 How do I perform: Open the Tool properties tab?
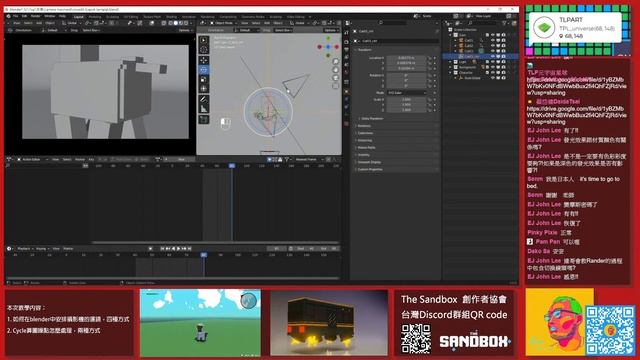(x=347, y=33)
